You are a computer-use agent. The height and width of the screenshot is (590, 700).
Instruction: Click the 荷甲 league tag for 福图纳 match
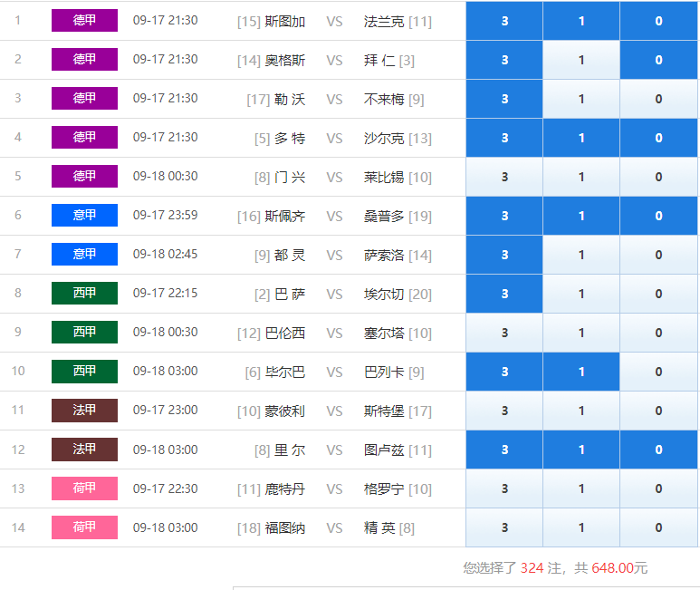click(x=84, y=527)
